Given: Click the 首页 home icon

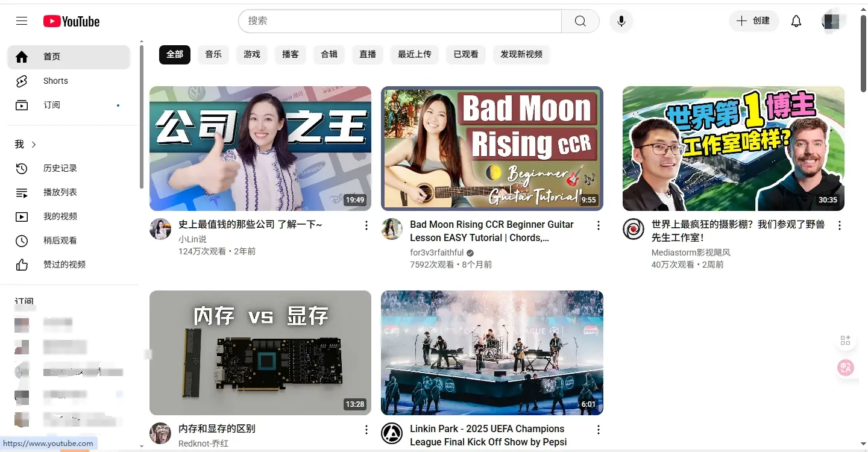Looking at the screenshot, I should pos(22,57).
